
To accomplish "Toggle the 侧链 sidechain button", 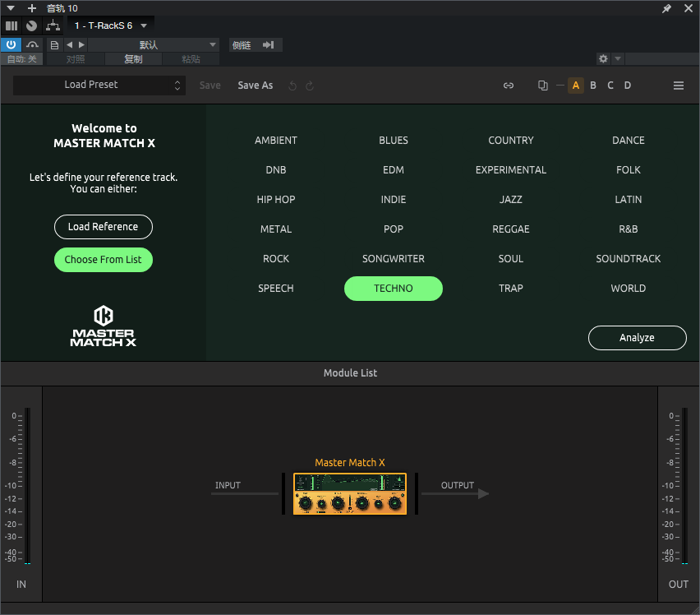I will (x=242, y=45).
